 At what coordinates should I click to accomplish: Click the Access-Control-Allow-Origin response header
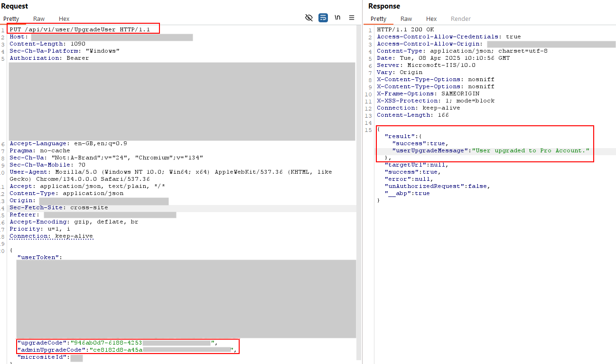496,44
